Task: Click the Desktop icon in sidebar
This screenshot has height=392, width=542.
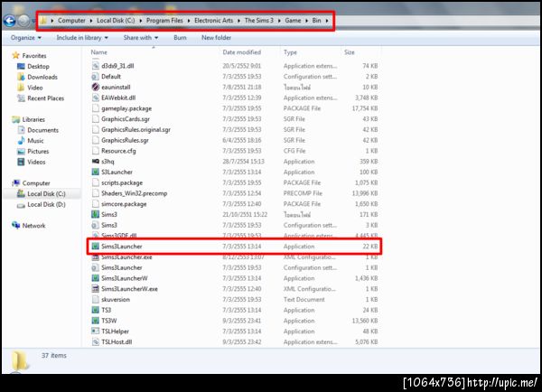Action: coord(21,66)
